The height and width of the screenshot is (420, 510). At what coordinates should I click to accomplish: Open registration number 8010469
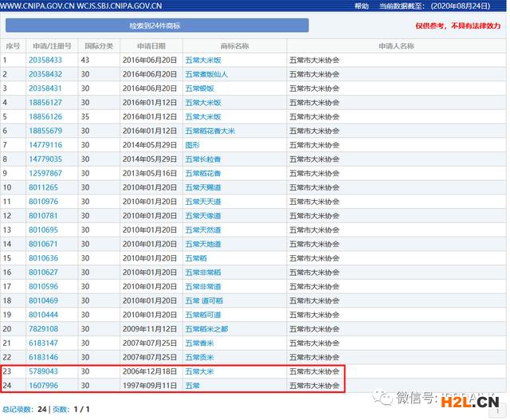43,300
